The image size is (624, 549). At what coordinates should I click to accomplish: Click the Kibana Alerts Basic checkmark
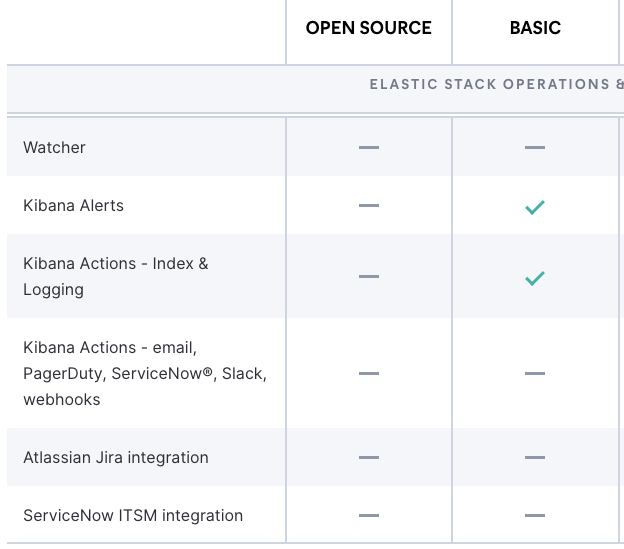535,207
